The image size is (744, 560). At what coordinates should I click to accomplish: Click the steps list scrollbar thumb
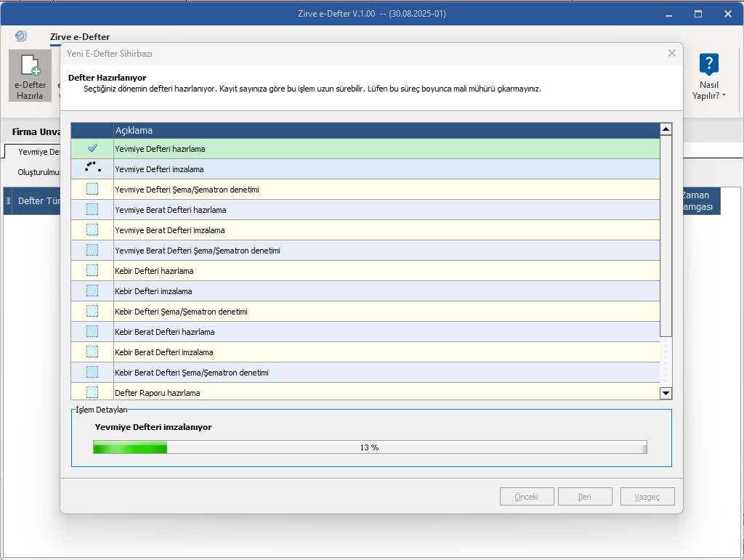[x=666, y=236]
